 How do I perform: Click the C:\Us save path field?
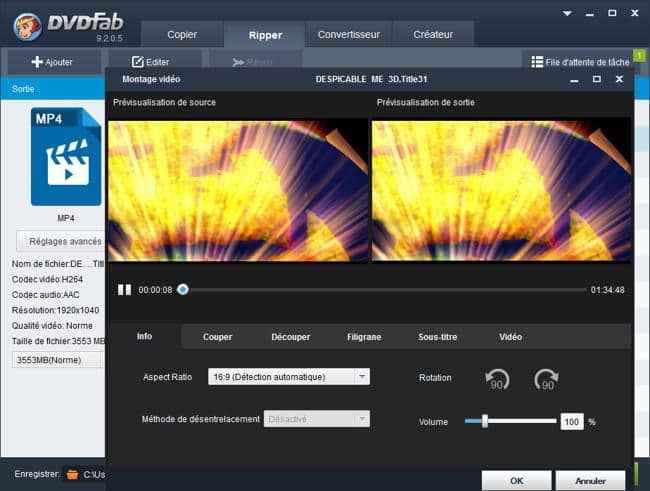[x=94, y=474]
